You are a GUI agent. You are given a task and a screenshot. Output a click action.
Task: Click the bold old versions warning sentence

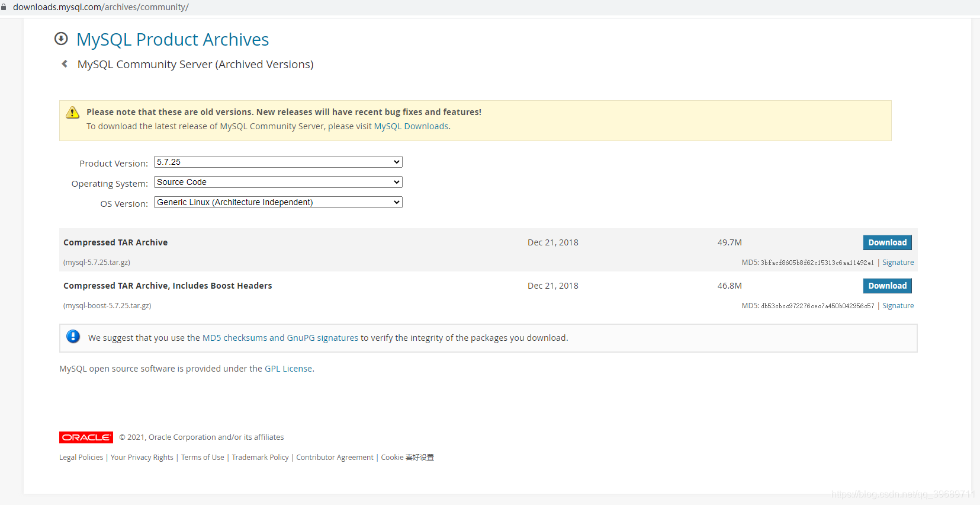(284, 112)
